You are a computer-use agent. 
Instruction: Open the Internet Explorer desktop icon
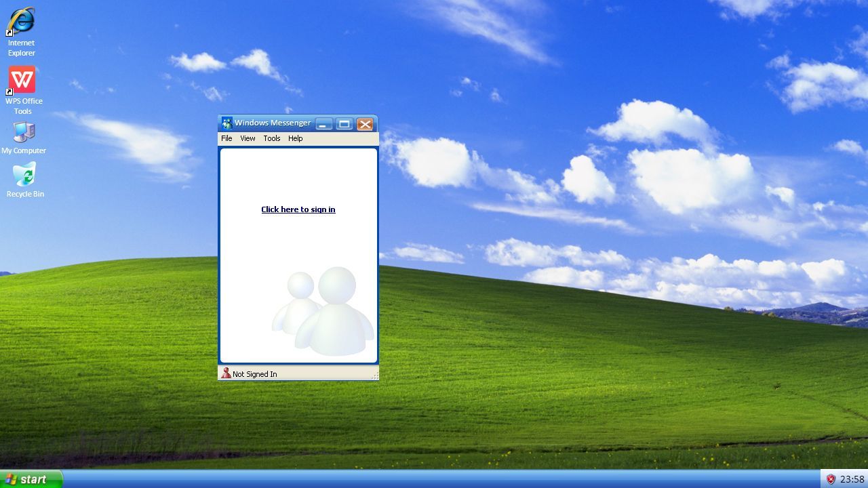click(21, 32)
